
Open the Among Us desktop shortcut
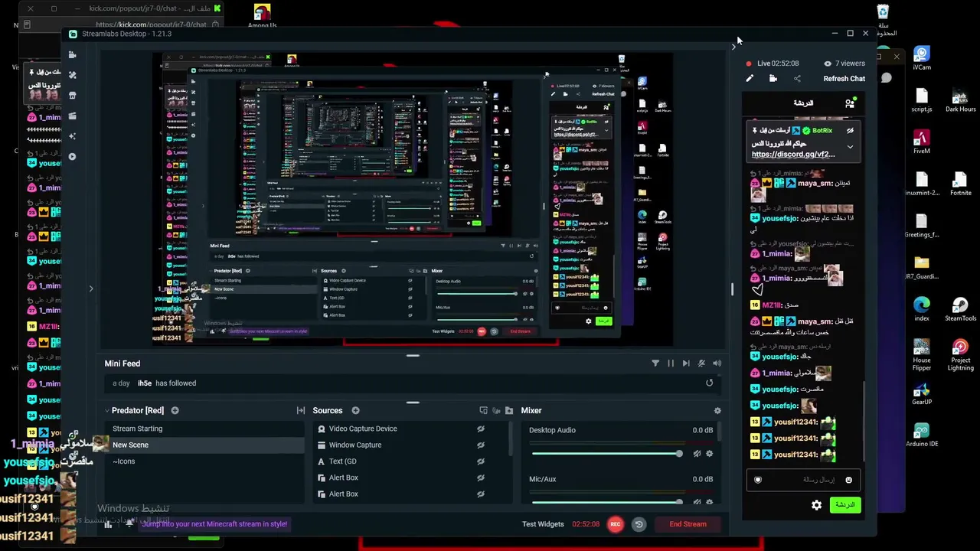click(x=262, y=16)
